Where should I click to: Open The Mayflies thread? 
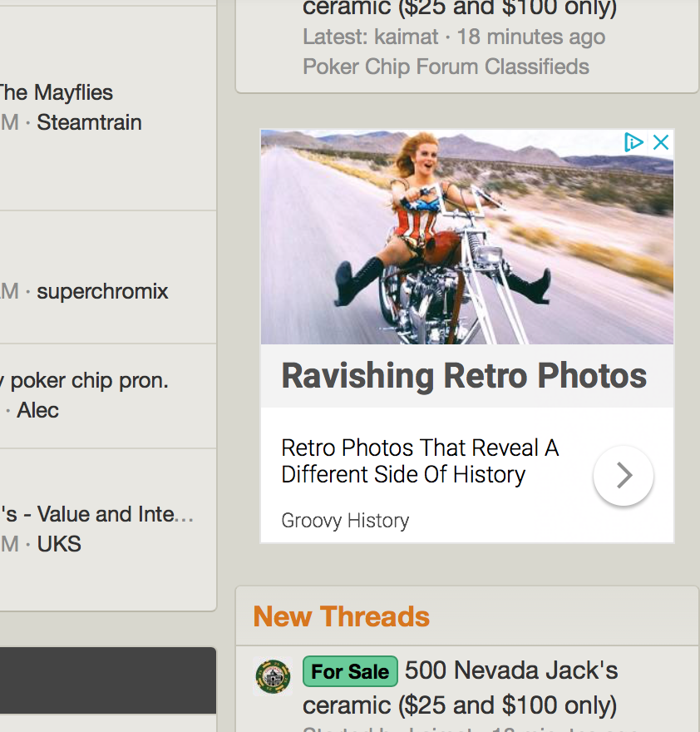pos(55,92)
